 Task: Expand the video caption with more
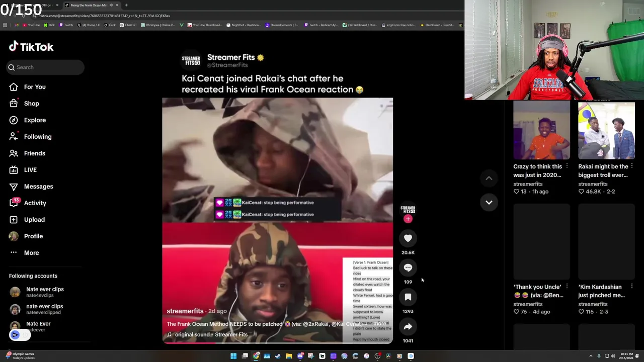(x=380, y=324)
